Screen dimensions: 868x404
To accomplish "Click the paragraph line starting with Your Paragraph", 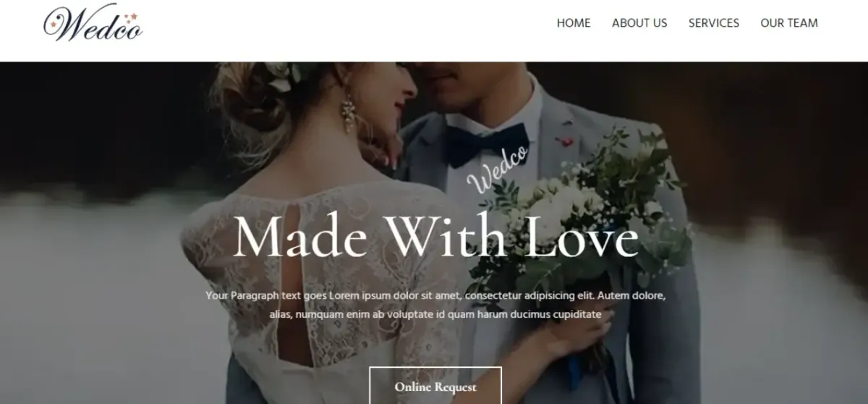I will tap(435, 296).
